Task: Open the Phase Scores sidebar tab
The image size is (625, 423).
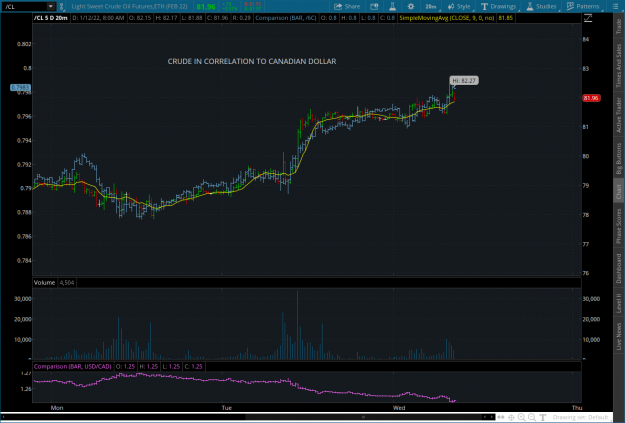Action: click(x=619, y=226)
